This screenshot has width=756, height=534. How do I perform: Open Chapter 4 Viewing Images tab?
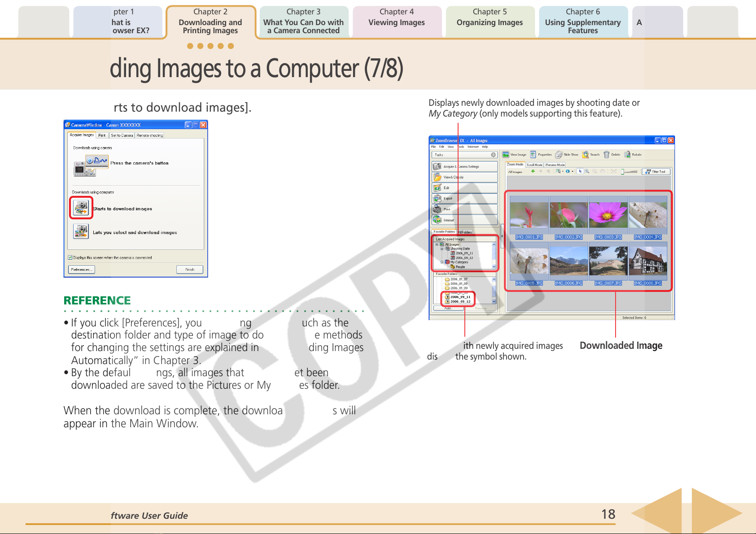[x=397, y=22]
